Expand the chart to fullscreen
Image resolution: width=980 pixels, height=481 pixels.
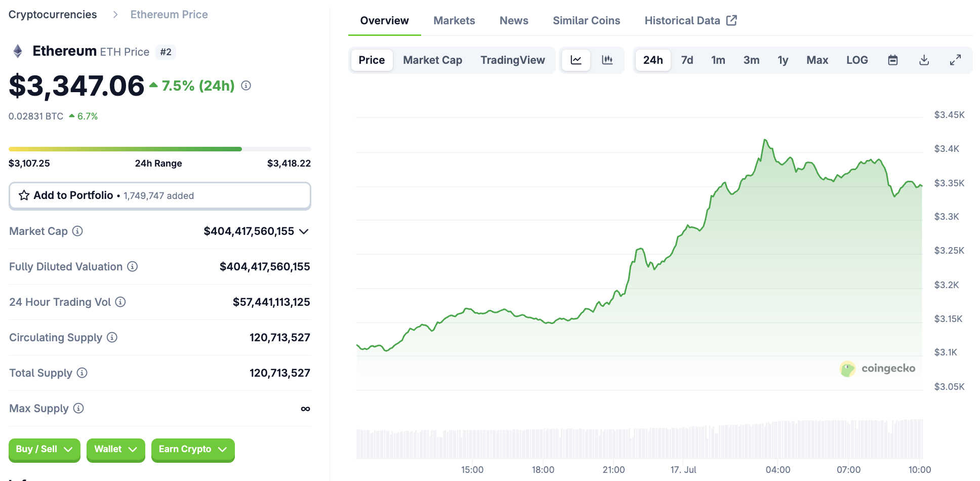click(x=955, y=60)
